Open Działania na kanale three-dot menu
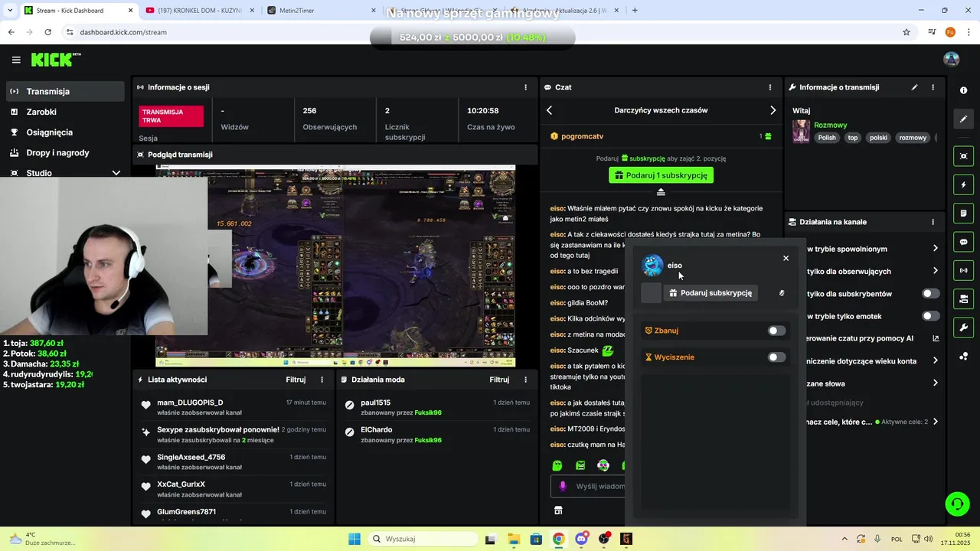 (933, 222)
